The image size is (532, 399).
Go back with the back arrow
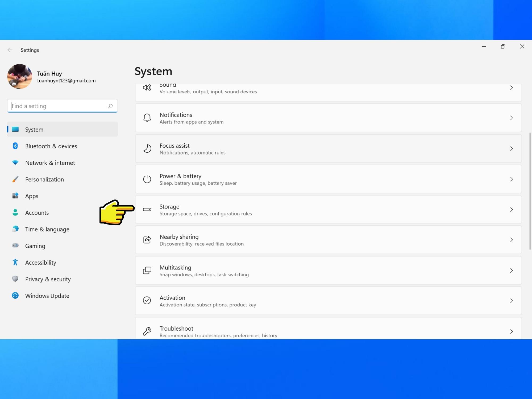click(10, 50)
